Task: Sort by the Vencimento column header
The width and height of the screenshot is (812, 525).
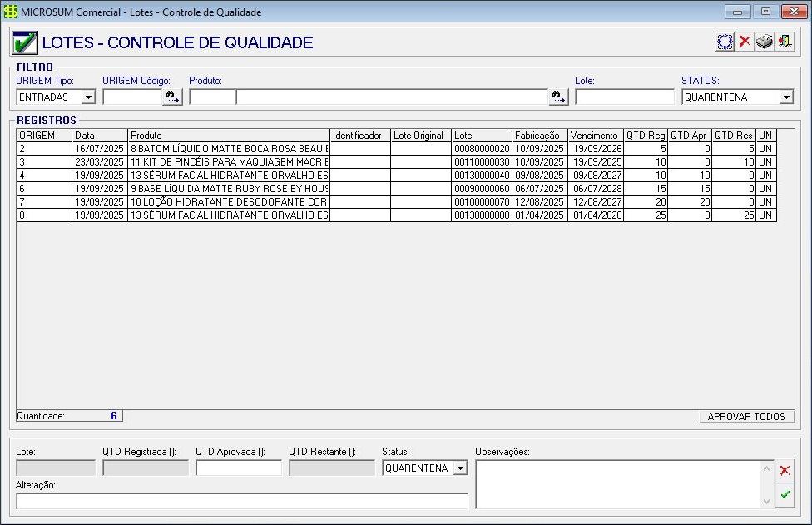Action: click(x=595, y=135)
